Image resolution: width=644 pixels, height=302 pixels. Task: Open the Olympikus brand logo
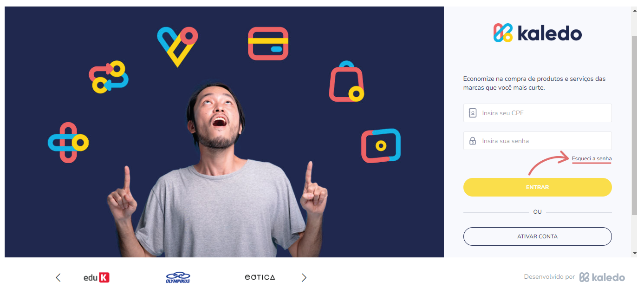[178, 277]
